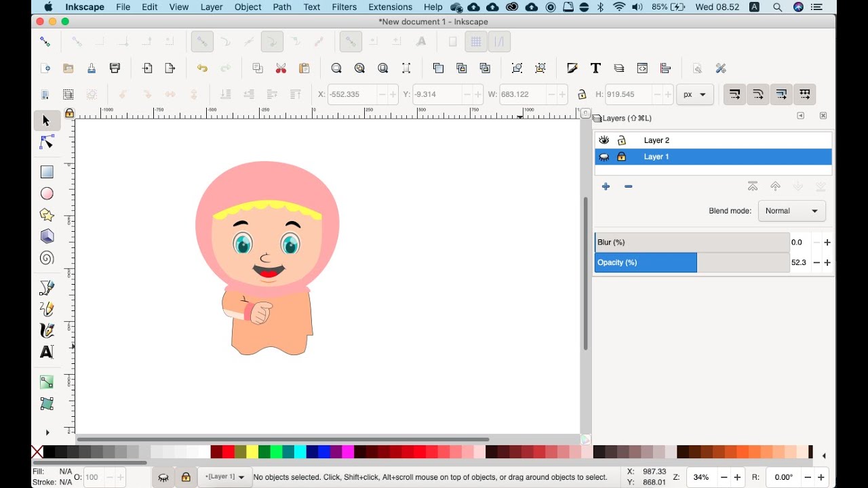The height and width of the screenshot is (488, 868).
Task: Open the Fill and Stroke dialog icon
Action: 572,68
